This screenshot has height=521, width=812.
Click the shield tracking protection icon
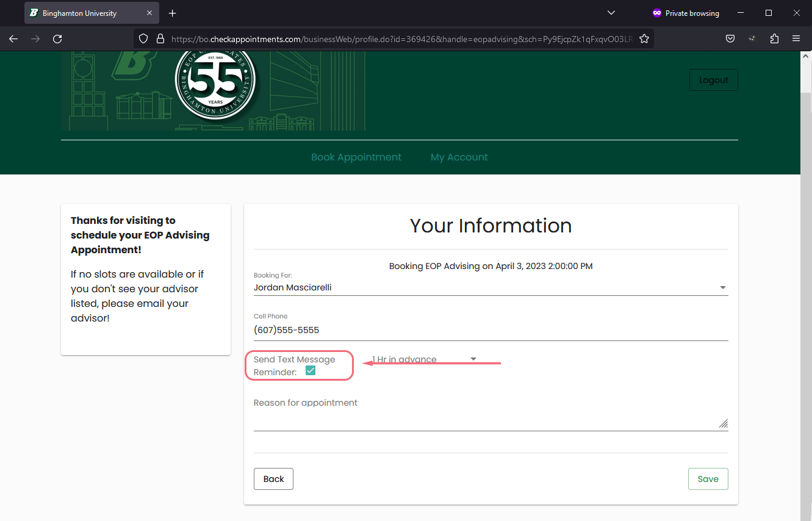tap(143, 38)
